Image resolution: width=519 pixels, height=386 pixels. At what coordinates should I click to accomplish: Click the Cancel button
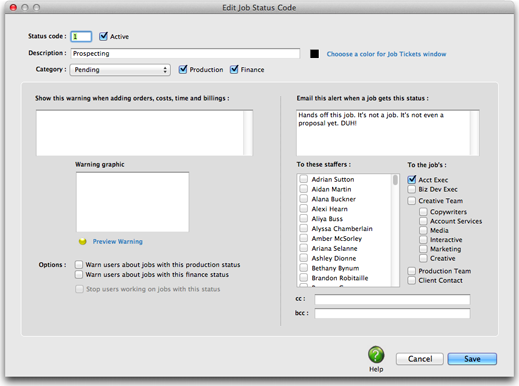point(420,359)
